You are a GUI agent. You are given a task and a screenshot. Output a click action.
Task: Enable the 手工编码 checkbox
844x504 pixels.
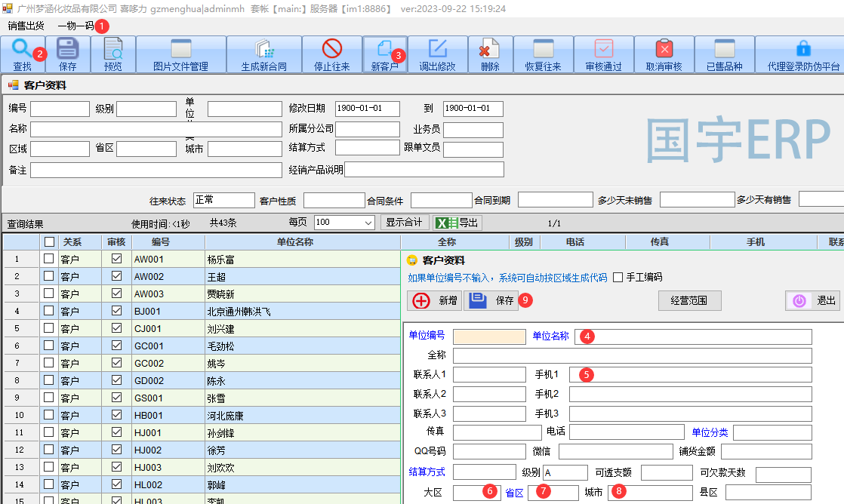(x=618, y=278)
